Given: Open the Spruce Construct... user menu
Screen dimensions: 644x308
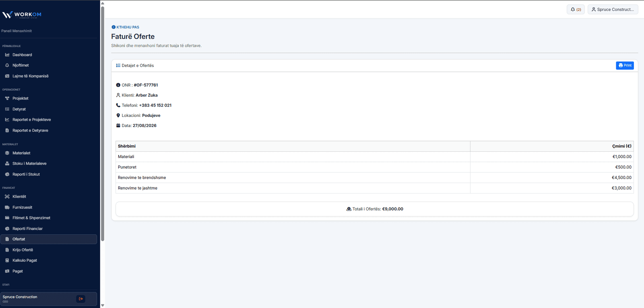Looking at the screenshot, I should click(613, 9).
